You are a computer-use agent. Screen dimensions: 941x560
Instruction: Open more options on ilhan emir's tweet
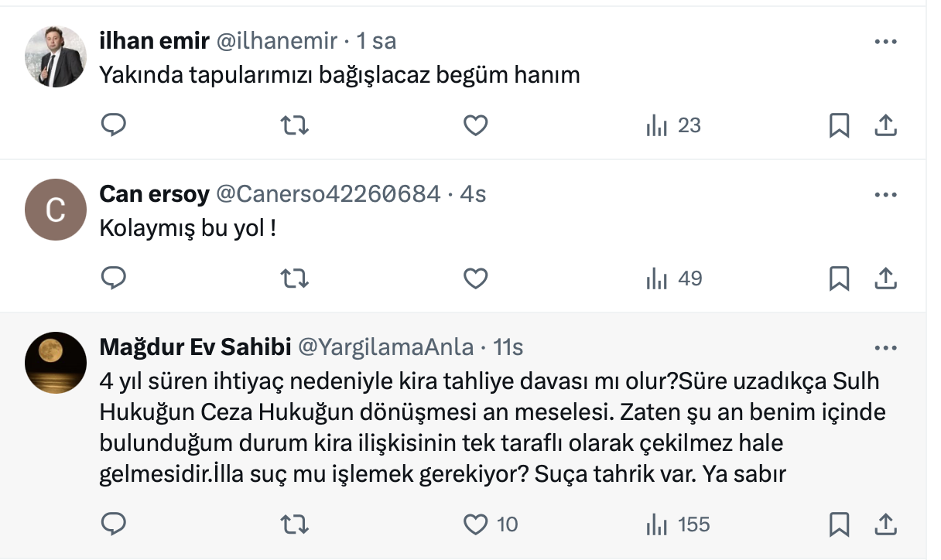tap(885, 42)
